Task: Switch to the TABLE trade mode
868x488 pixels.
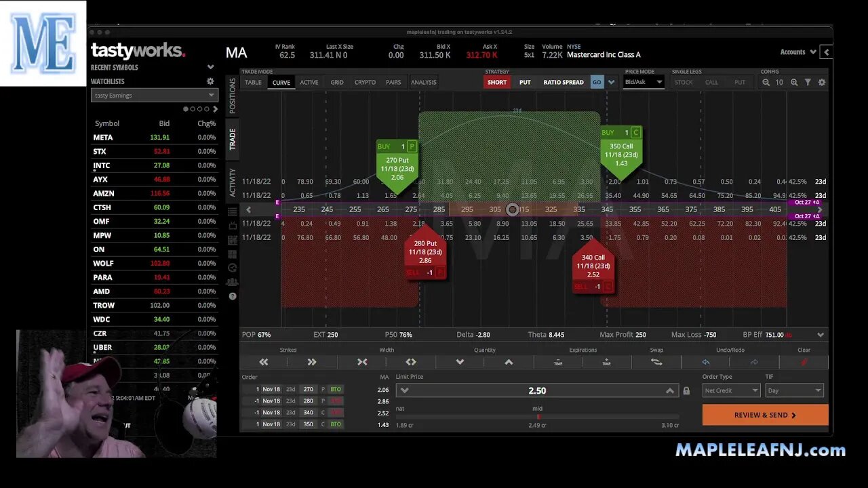Action: [x=253, y=83]
